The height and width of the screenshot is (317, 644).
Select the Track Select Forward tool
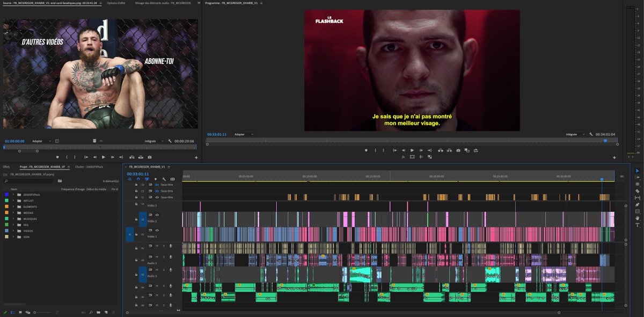pos(638,177)
